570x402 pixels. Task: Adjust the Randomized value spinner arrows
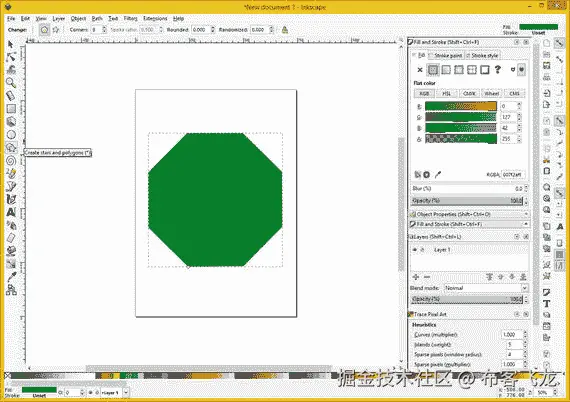(272, 30)
